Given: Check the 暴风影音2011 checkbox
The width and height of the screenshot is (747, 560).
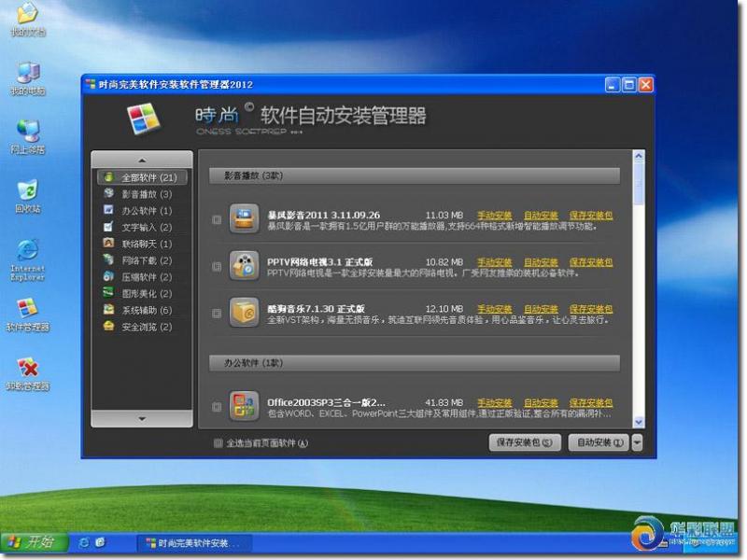Looking at the screenshot, I should pyautogui.click(x=217, y=220).
